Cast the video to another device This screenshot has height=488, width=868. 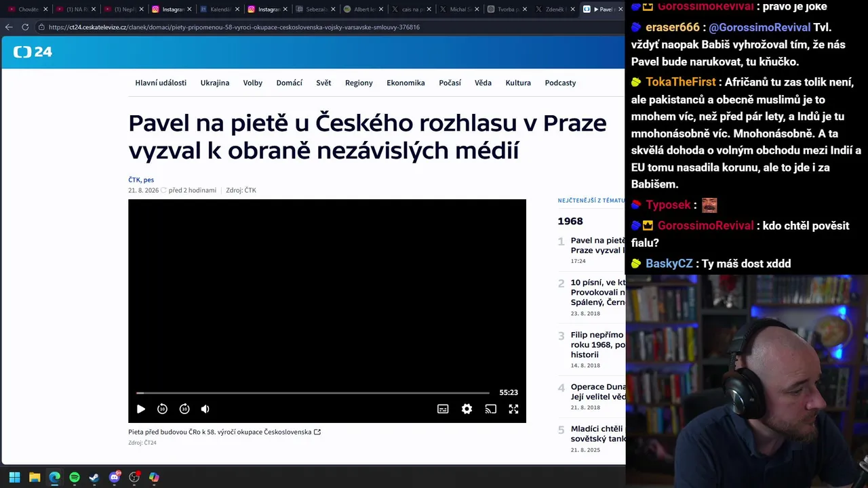[x=490, y=409]
